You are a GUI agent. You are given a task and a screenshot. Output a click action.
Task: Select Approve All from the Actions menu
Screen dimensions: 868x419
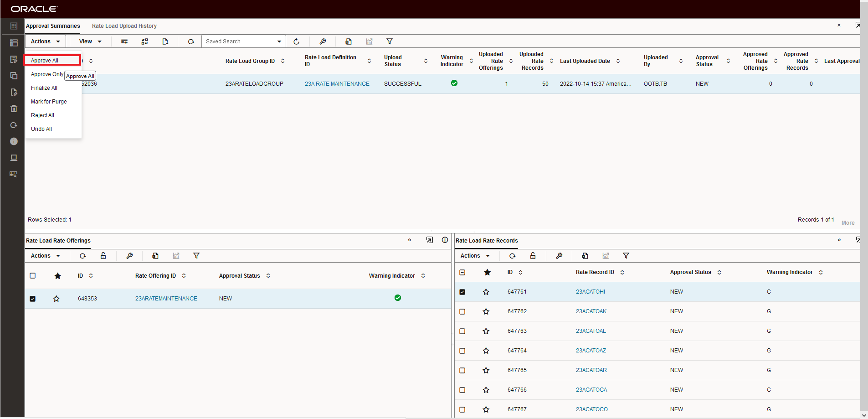tap(45, 61)
